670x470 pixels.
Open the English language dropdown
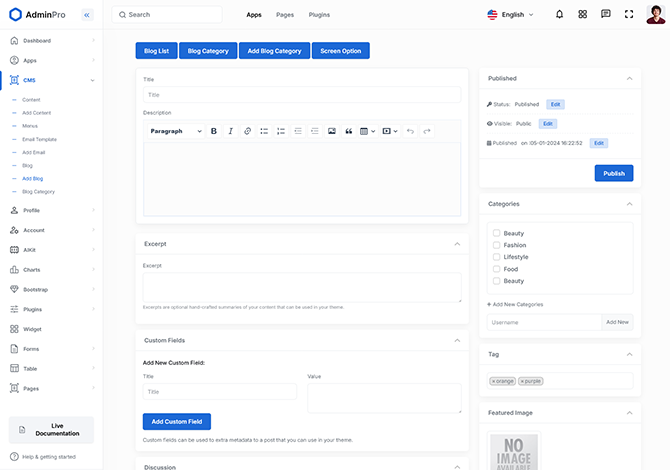510,15
